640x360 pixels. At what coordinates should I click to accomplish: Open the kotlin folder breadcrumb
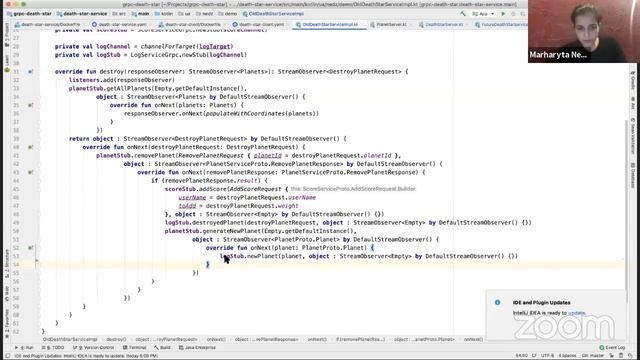tap(164, 14)
